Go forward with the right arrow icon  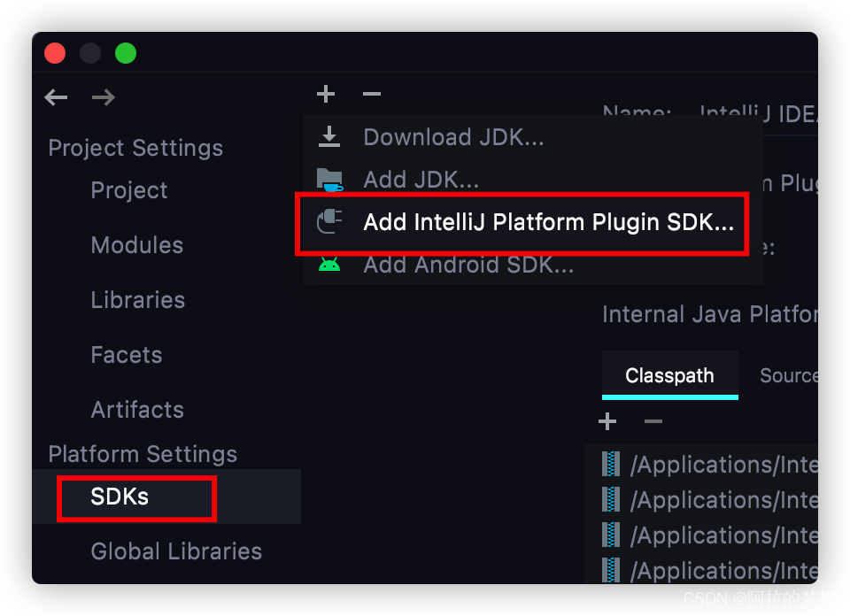coord(103,97)
